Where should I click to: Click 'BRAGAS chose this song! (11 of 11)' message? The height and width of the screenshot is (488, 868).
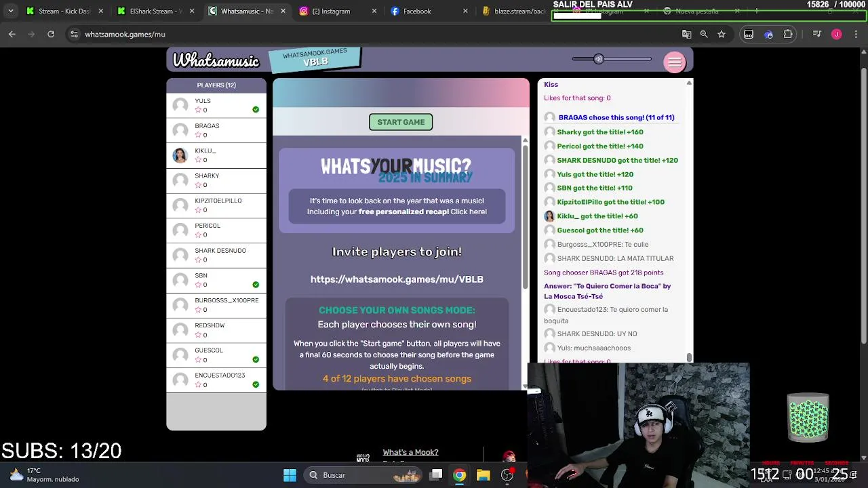pyautogui.click(x=616, y=117)
